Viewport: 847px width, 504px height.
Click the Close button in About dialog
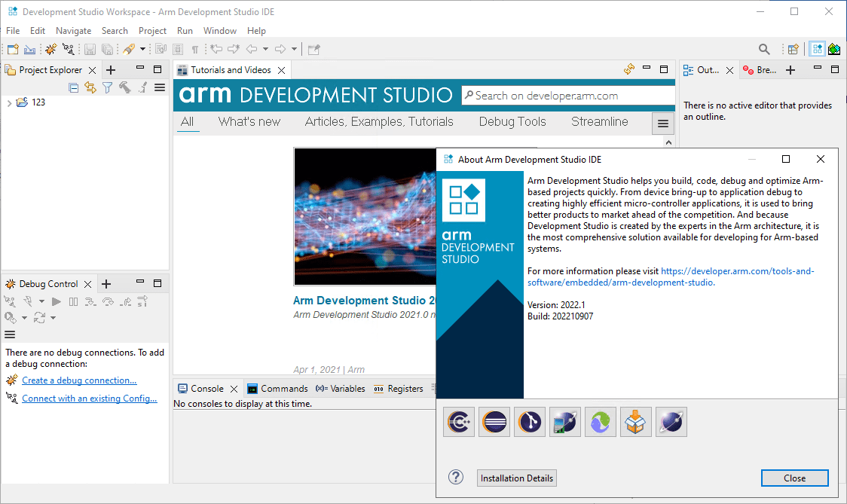(794, 478)
